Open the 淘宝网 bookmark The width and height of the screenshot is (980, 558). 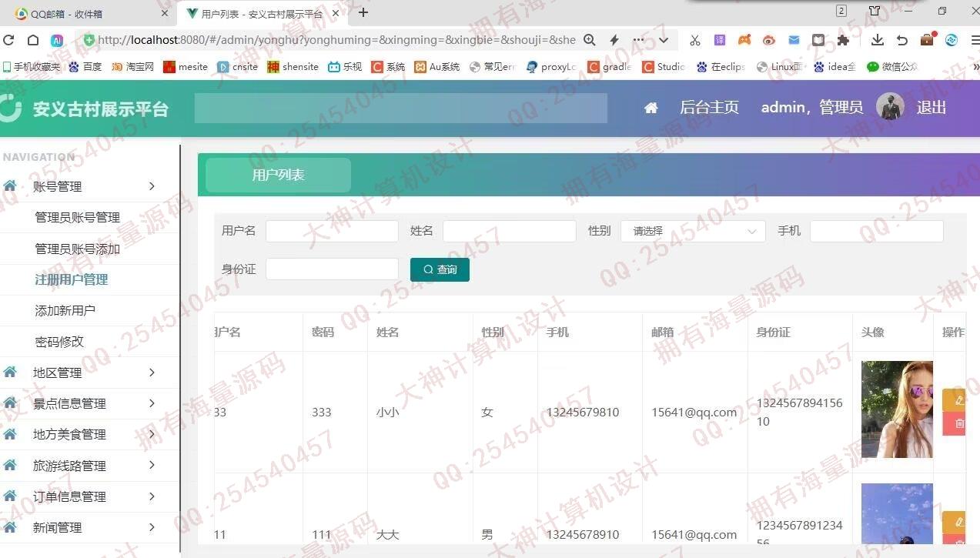(133, 67)
